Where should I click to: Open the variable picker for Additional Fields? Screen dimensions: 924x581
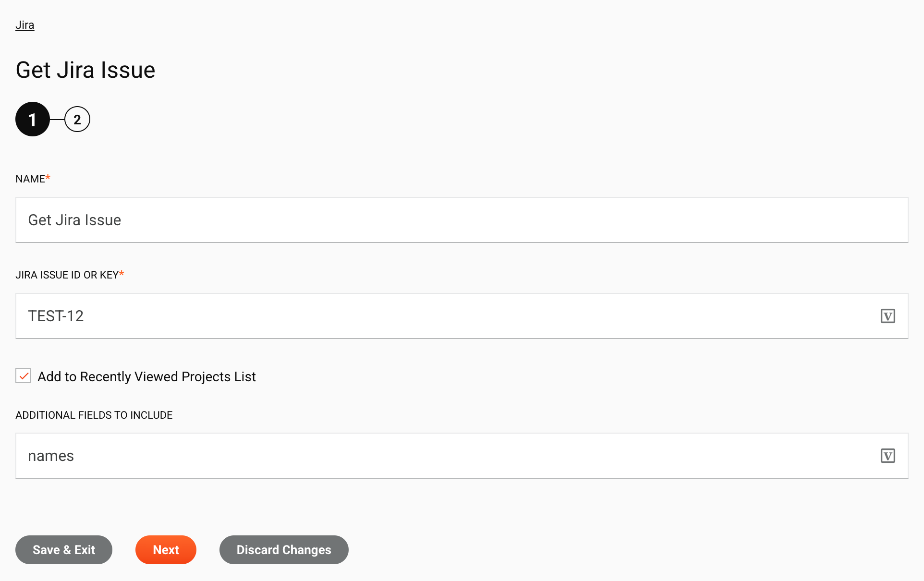click(888, 456)
